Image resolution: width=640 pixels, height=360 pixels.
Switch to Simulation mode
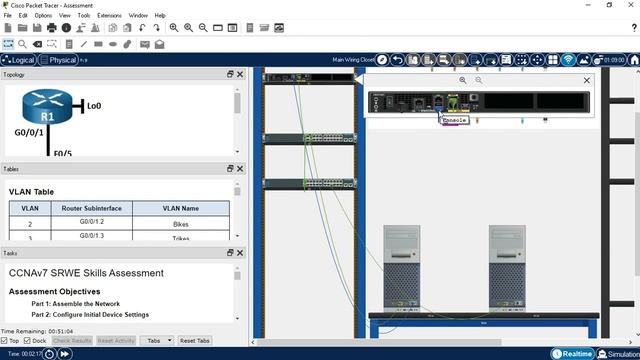[x=618, y=354]
